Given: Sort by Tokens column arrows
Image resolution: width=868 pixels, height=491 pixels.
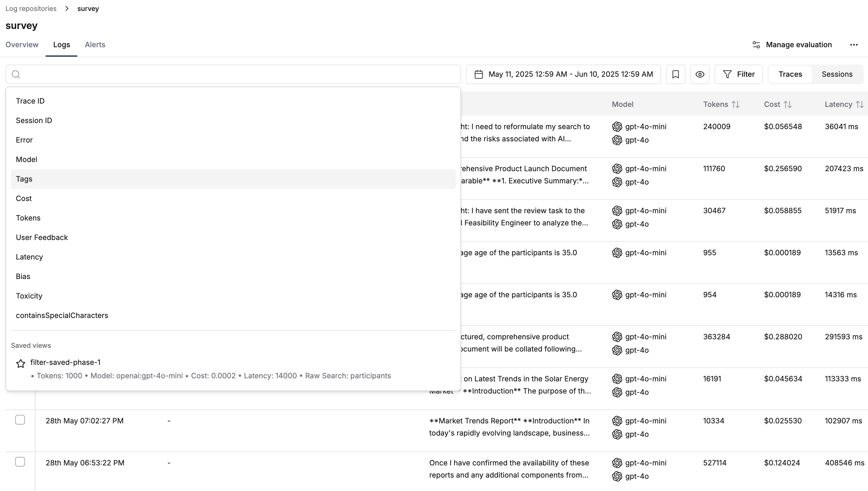Looking at the screenshot, I should (736, 104).
